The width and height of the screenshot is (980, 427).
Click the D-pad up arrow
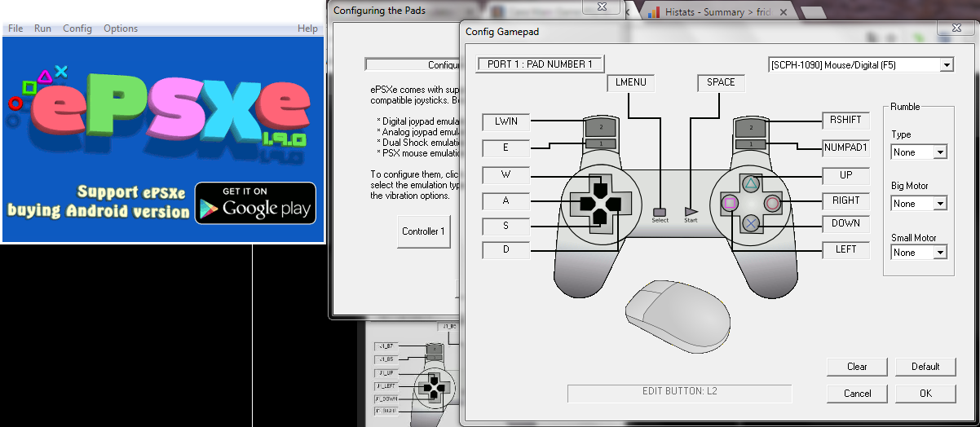pos(599,187)
